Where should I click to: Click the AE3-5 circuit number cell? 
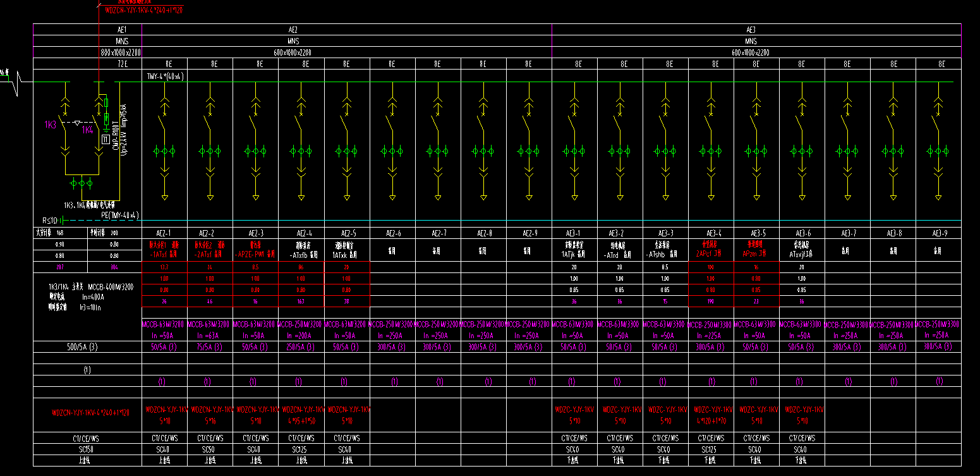[x=756, y=233]
